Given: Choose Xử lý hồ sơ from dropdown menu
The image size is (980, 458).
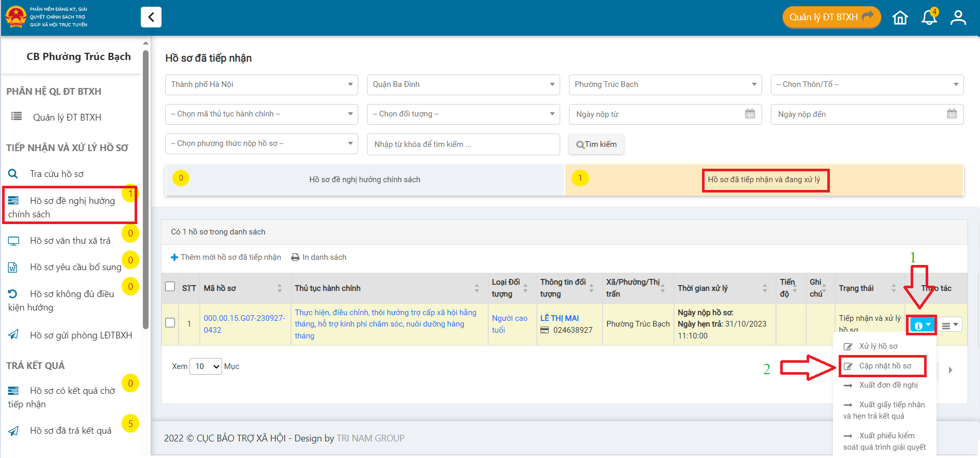Looking at the screenshot, I should pyautogui.click(x=878, y=346).
